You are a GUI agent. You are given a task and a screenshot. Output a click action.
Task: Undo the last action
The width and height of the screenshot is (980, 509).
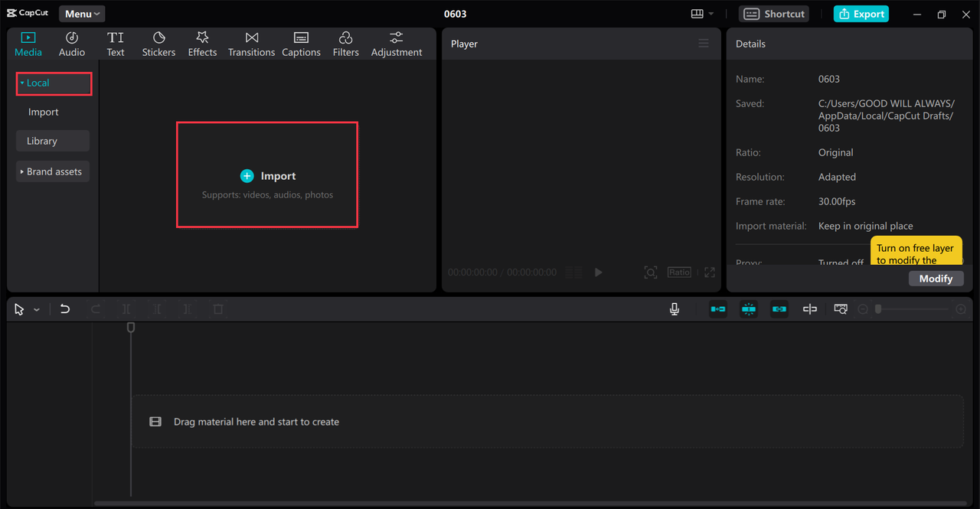pyautogui.click(x=65, y=309)
